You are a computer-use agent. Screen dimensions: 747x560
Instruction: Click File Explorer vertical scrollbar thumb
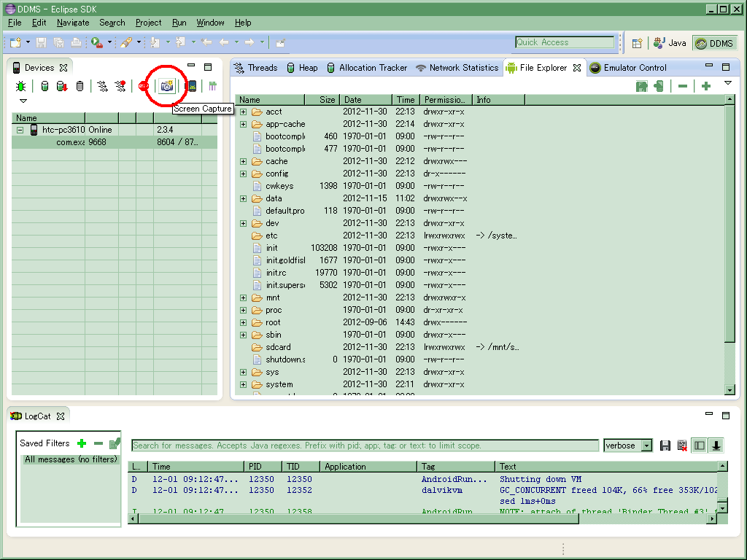click(729, 224)
